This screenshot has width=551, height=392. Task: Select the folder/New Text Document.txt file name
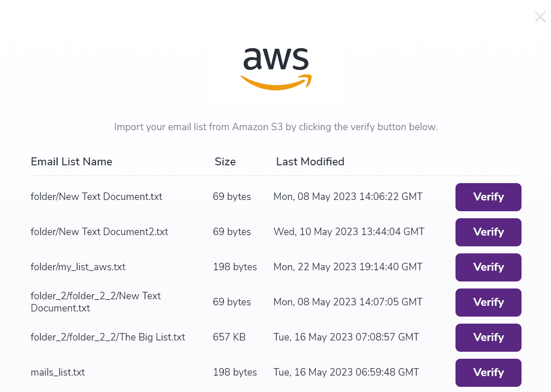96,197
